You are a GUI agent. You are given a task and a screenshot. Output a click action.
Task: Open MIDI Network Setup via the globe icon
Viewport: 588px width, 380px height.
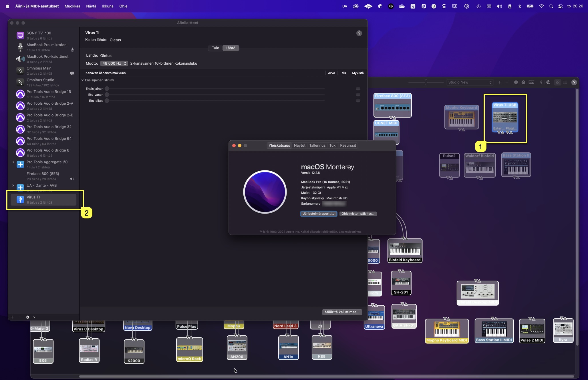point(548,82)
